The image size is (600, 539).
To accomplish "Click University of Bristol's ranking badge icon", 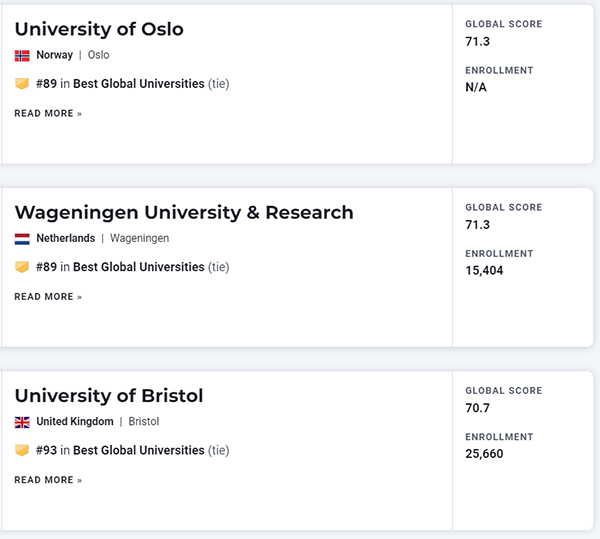I will pyautogui.click(x=22, y=451).
